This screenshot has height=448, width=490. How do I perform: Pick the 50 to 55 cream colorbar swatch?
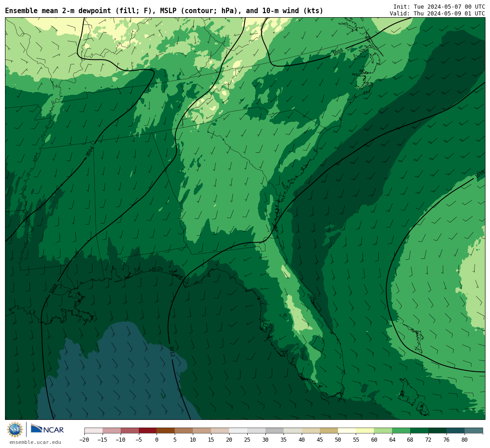click(x=347, y=431)
